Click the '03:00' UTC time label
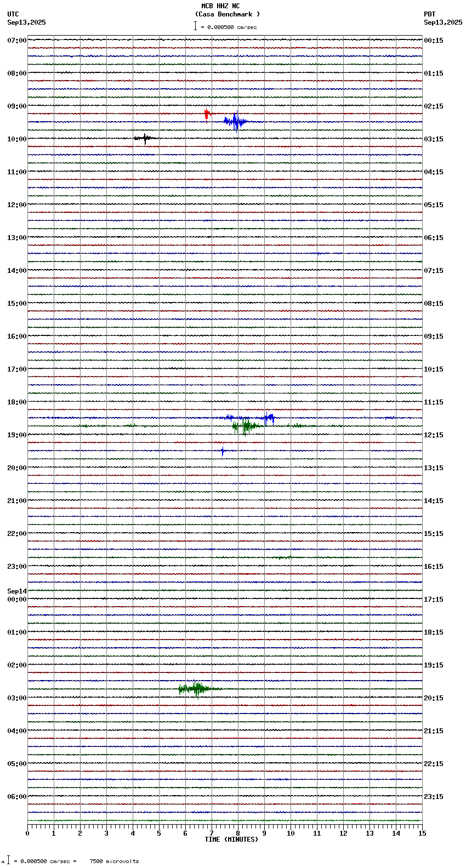466x868 pixels. pyautogui.click(x=17, y=698)
